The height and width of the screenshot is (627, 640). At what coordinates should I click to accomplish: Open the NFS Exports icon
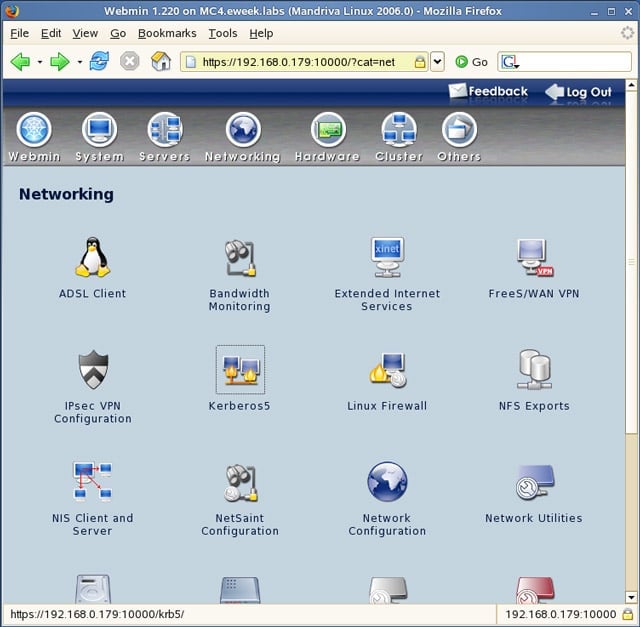point(534,369)
